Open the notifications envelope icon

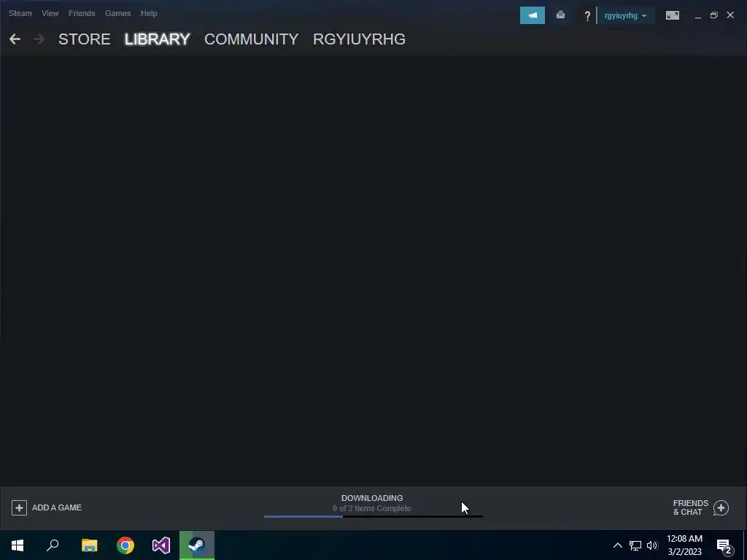pos(561,15)
